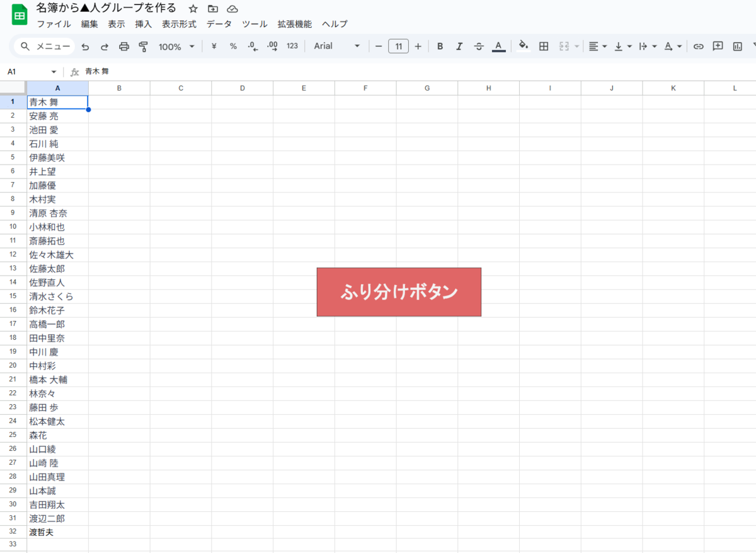Select cell containing 佐々木雄大
This screenshot has width=756, height=553.
pos(57,255)
